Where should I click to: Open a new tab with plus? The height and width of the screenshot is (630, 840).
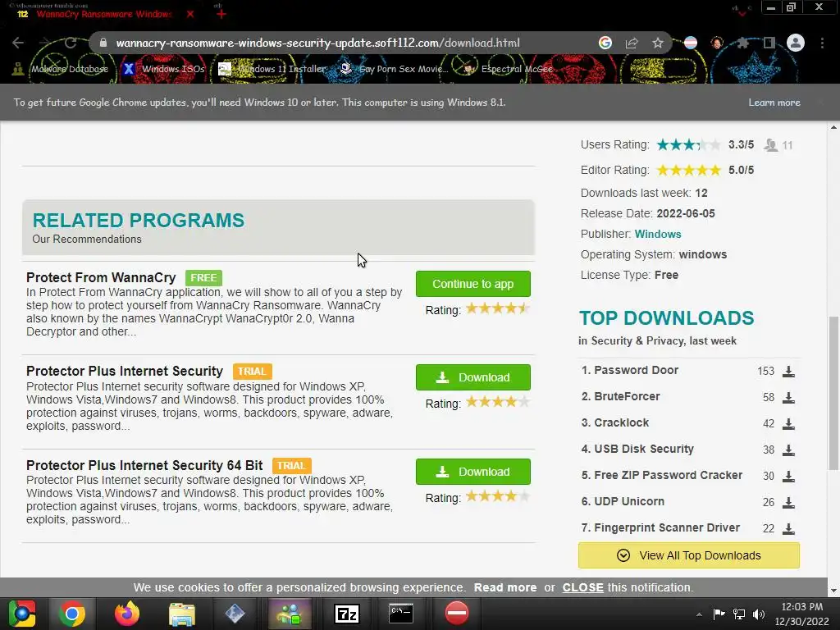[221, 14]
